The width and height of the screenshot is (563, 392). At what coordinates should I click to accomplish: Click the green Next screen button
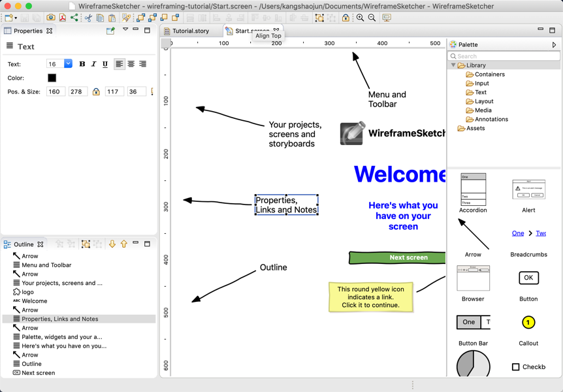pos(397,257)
